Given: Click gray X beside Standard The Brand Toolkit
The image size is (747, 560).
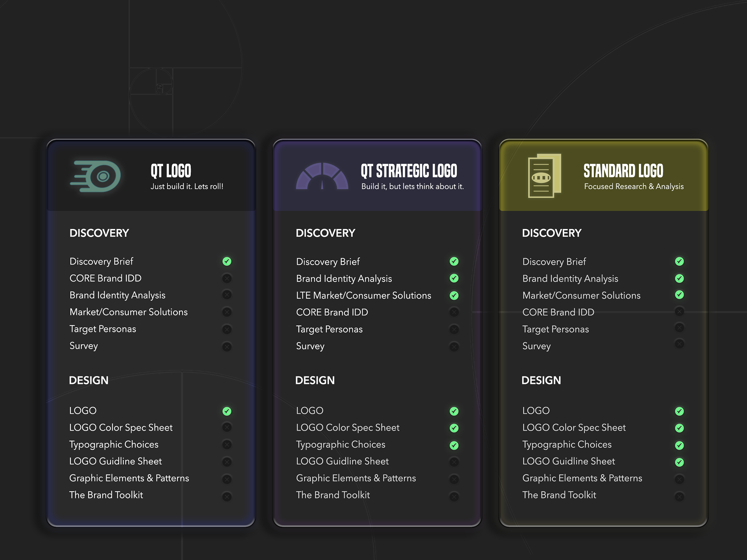Looking at the screenshot, I should pos(679,496).
